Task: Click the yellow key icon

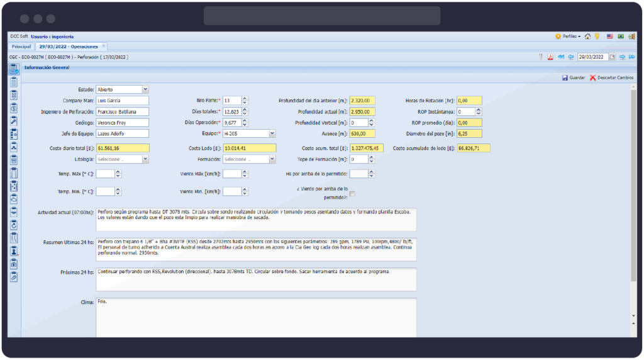Action: tap(596, 37)
